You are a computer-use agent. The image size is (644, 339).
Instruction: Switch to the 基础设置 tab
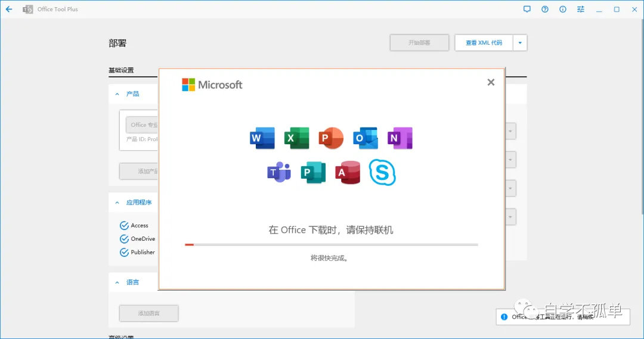121,70
